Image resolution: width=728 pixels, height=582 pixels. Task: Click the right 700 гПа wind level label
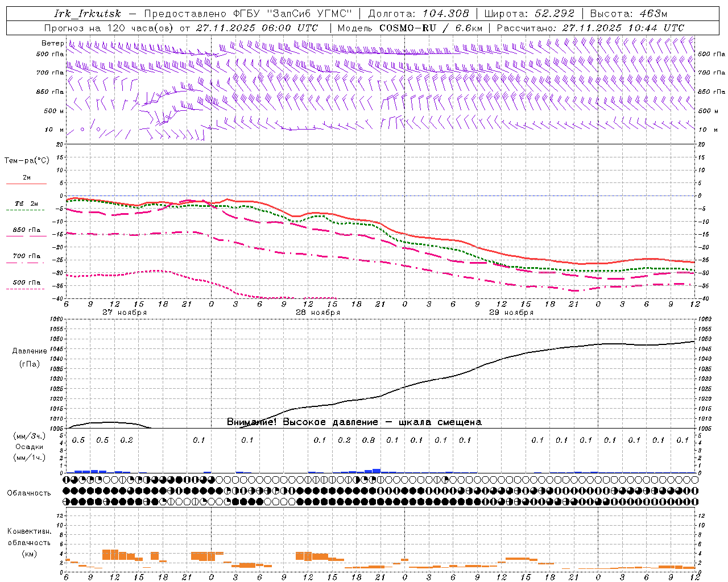(712, 73)
